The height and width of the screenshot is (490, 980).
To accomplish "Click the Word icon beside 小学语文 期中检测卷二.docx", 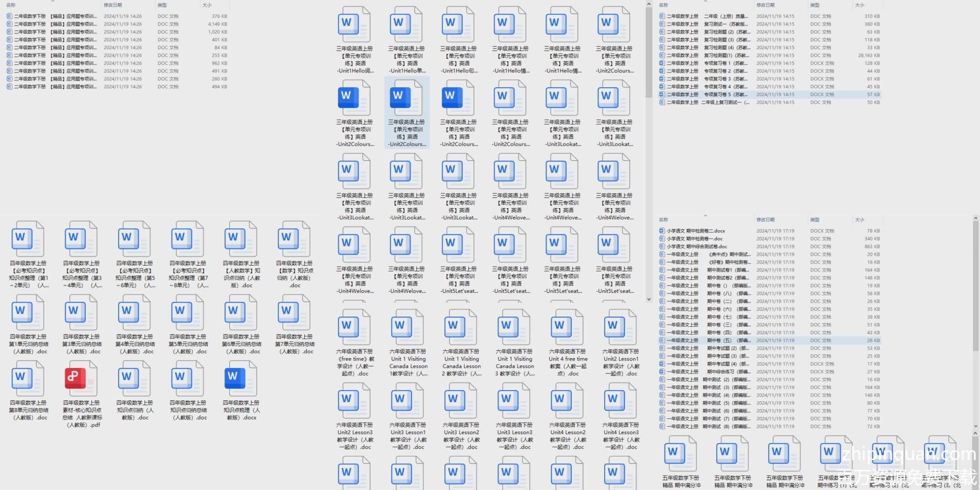I will (662, 231).
